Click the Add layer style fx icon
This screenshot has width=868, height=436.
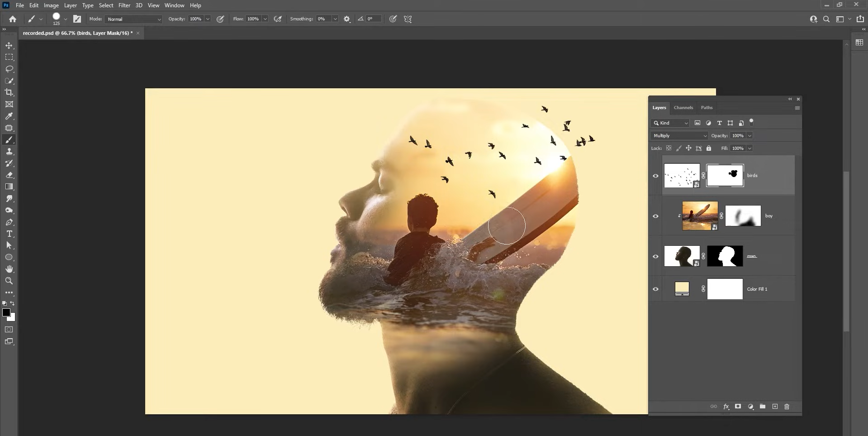[x=726, y=407]
